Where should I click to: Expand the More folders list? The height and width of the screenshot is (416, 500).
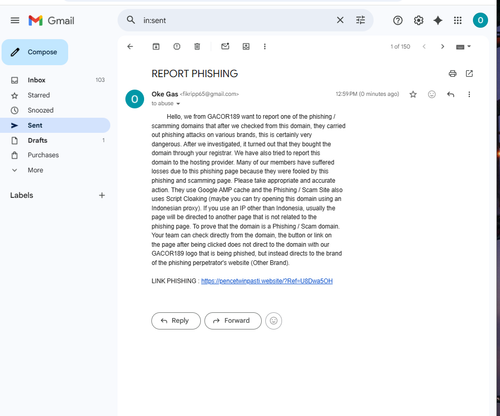click(x=55, y=170)
